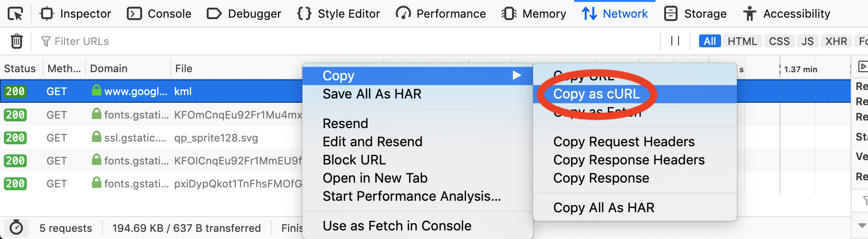Switch to the Console tab
This screenshot has width=868, height=239.
pos(159,14)
